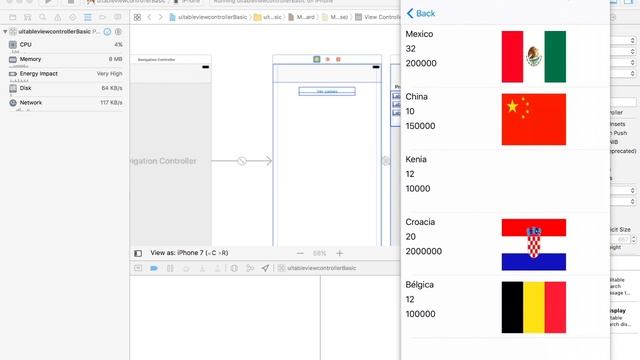Go back in editor history
Screen dimensions: 640x360
click(x=149, y=17)
